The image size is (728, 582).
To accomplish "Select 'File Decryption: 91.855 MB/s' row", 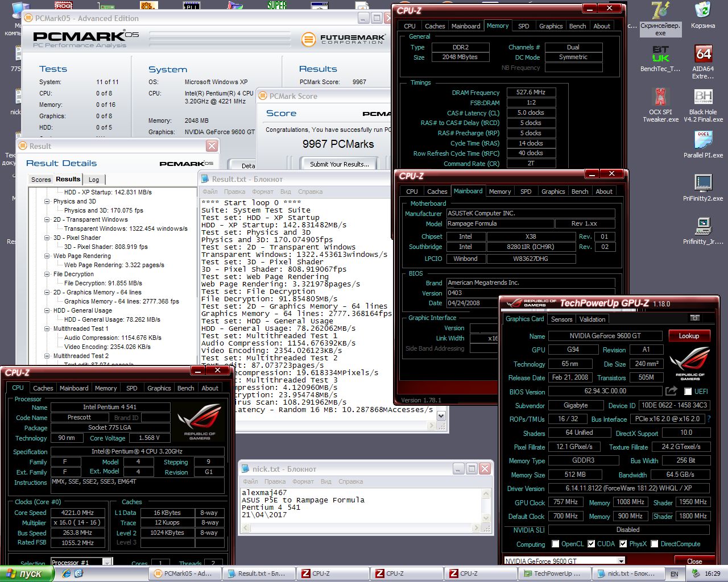I will pyautogui.click(x=103, y=283).
